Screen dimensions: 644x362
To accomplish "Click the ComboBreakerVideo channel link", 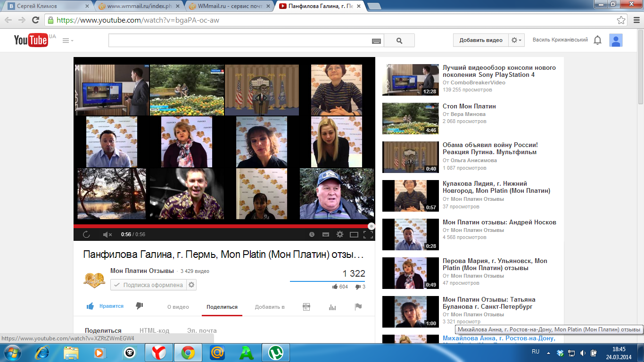I will (x=478, y=82).
